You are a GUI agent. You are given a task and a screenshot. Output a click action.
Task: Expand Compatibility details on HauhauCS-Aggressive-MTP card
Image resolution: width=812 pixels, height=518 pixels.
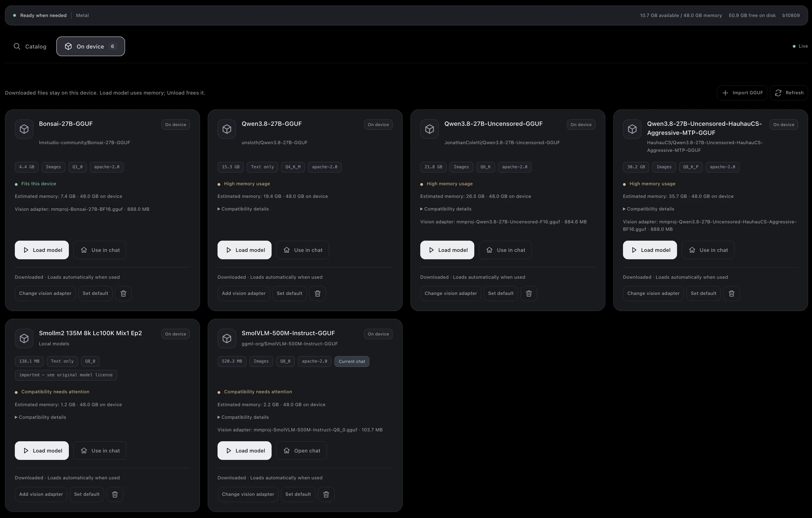click(649, 209)
